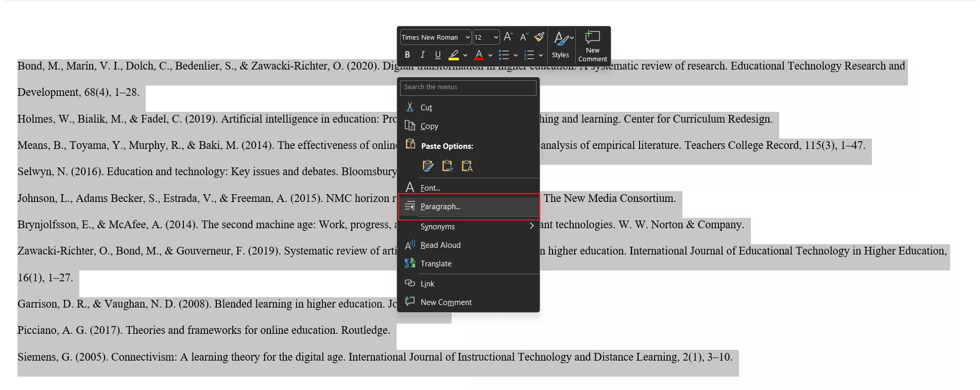Open the Paragraph... dialog

tap(469, 206)
